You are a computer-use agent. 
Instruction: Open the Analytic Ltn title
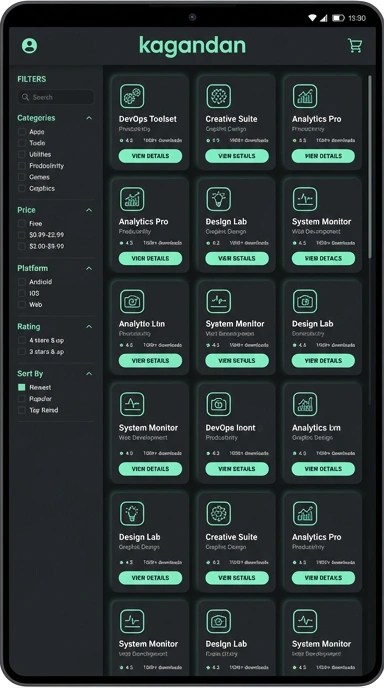click(x=142, y=324)
